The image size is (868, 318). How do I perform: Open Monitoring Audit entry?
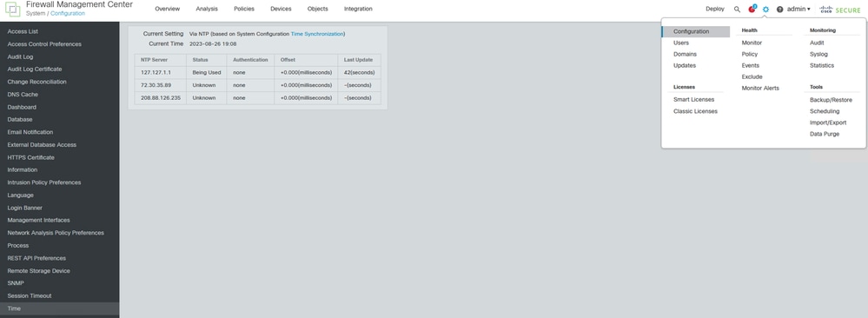pyautogui.click(x=817, y=43)
